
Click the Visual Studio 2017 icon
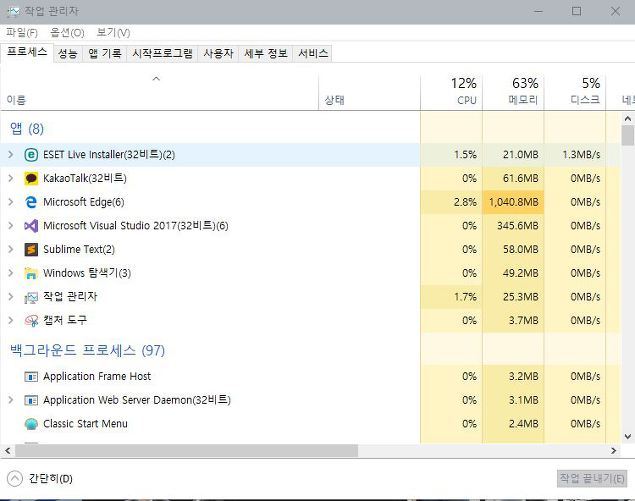click(x=31, y=226)
